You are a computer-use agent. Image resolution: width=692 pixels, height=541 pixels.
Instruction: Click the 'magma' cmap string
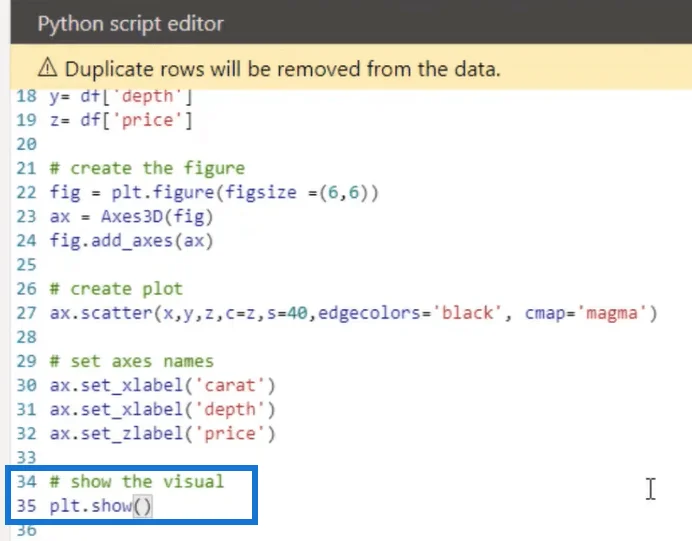pyautogui.click(x=611, y=313)
